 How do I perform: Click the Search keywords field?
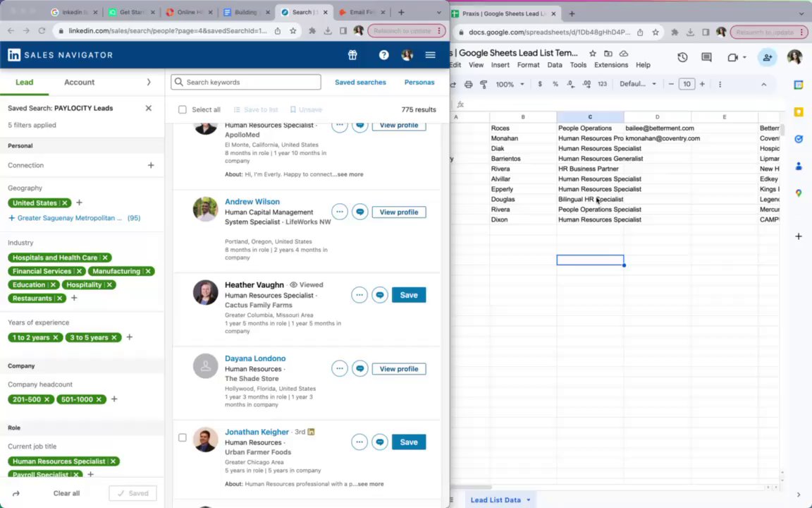(246, 82)
